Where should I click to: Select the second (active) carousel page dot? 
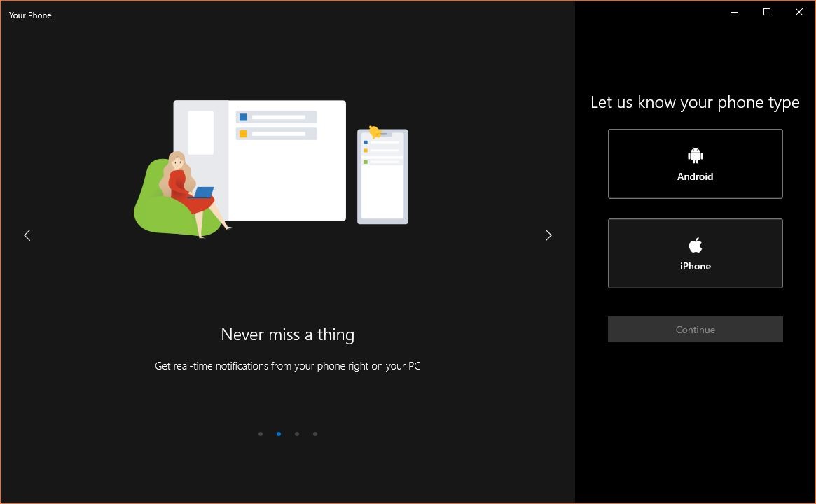point(279,434)
